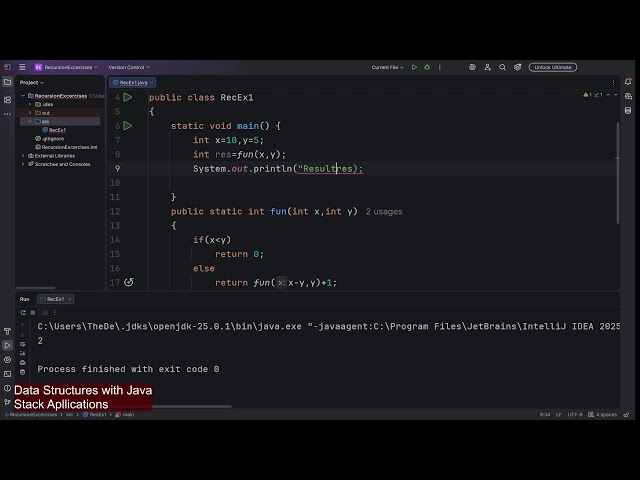This screenshot has width=640, height=480.
Task: Open the AI Assistant icon in the right sidebar
Action: click(x=628, y=96)
